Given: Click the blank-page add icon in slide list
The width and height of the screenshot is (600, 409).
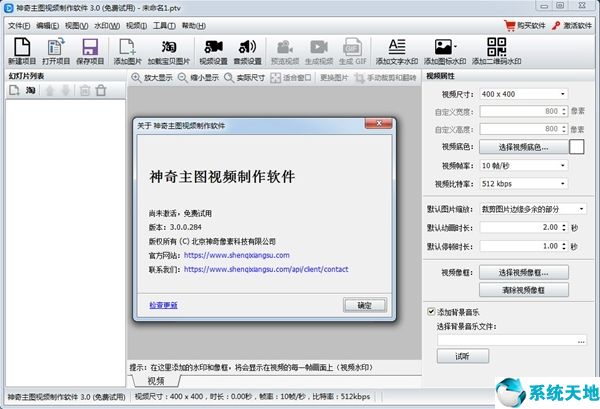Looking at the screenshot, I should [x=14, y=91].
